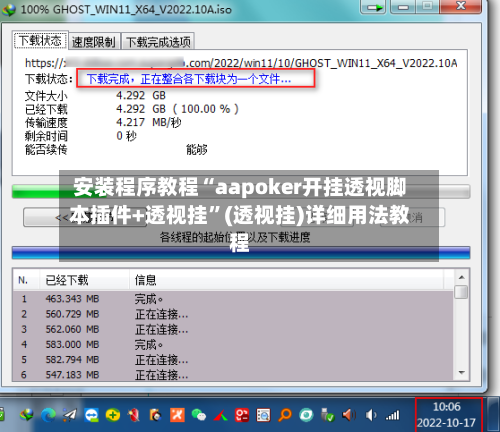Click the orange magnifier tray icon
The width and height of the screenshot is (500, 432).
click(x=285, y=415)
